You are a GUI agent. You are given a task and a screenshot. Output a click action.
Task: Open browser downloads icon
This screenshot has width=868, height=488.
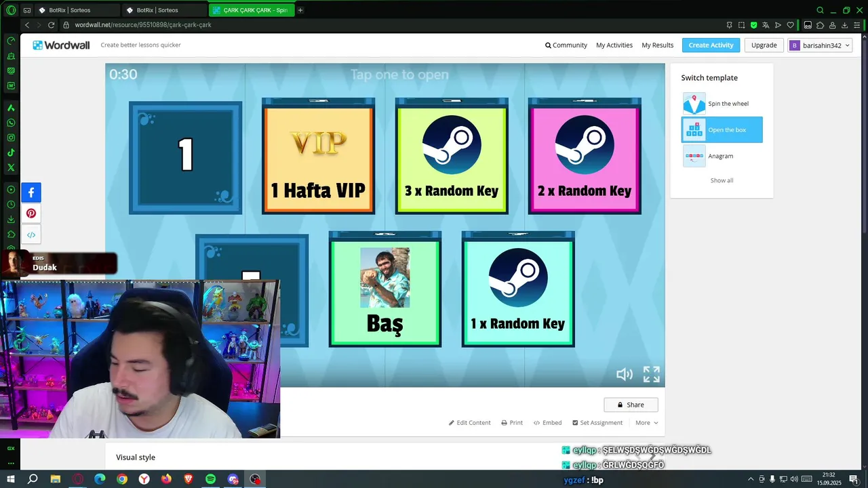844,25
